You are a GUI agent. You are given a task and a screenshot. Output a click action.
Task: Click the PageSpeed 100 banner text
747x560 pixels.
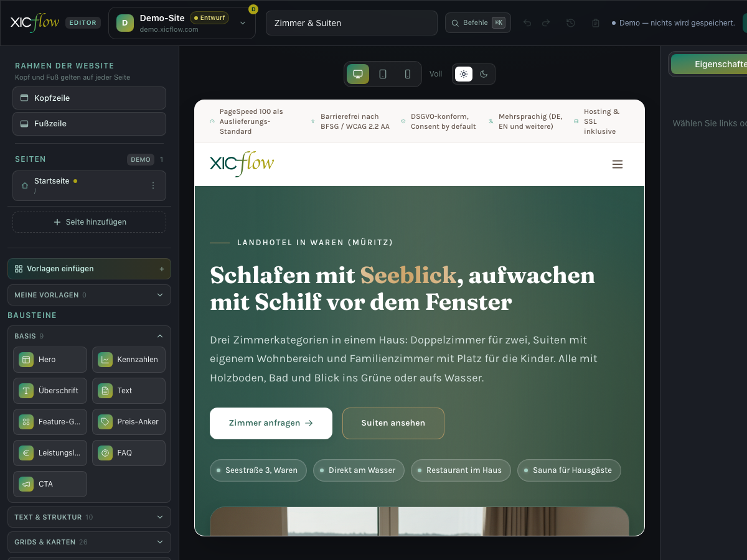pyautogui.click(x=251, y=121)
